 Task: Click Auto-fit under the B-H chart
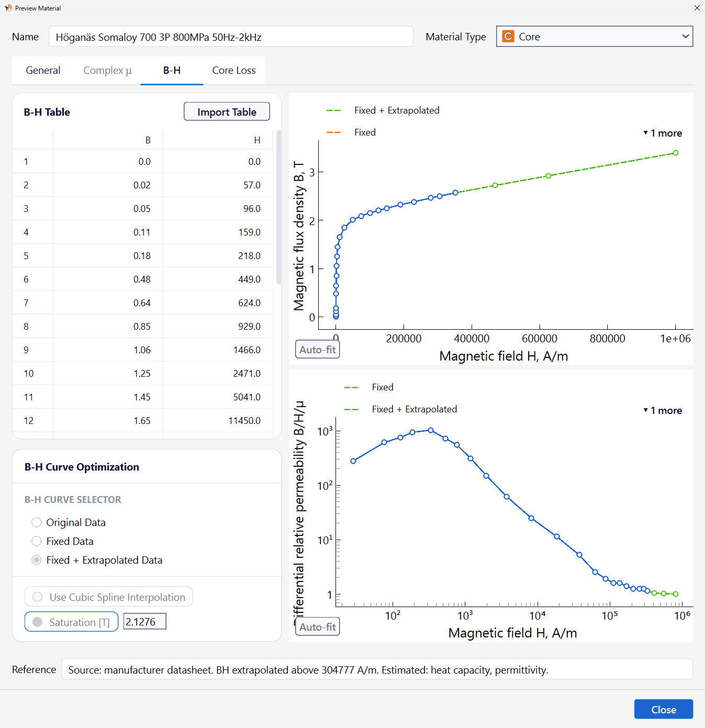(x=318, y=350)
